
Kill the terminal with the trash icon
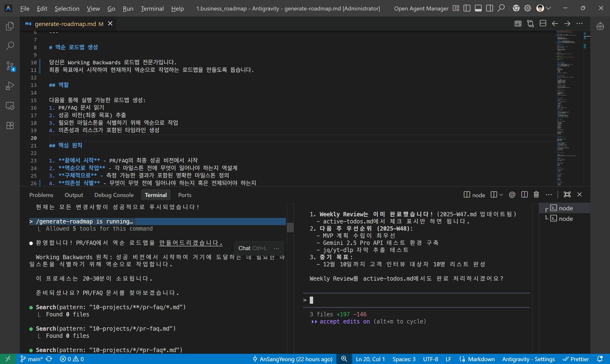pyautogui.click(x=536, y=195)
